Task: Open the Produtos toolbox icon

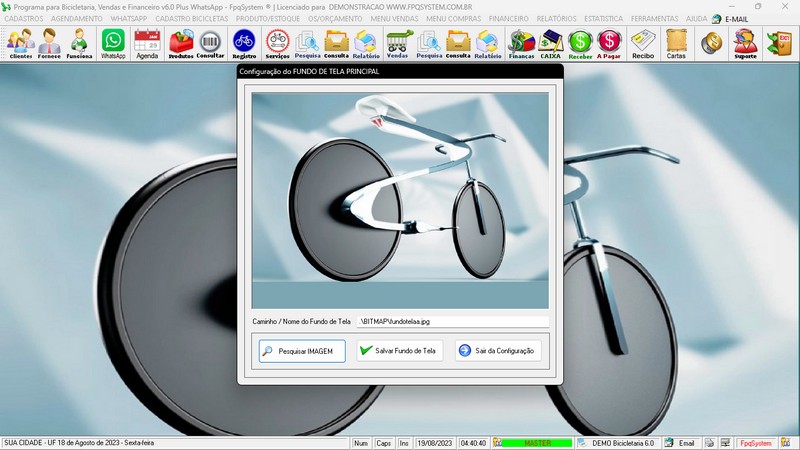Action: coord(181,44)
